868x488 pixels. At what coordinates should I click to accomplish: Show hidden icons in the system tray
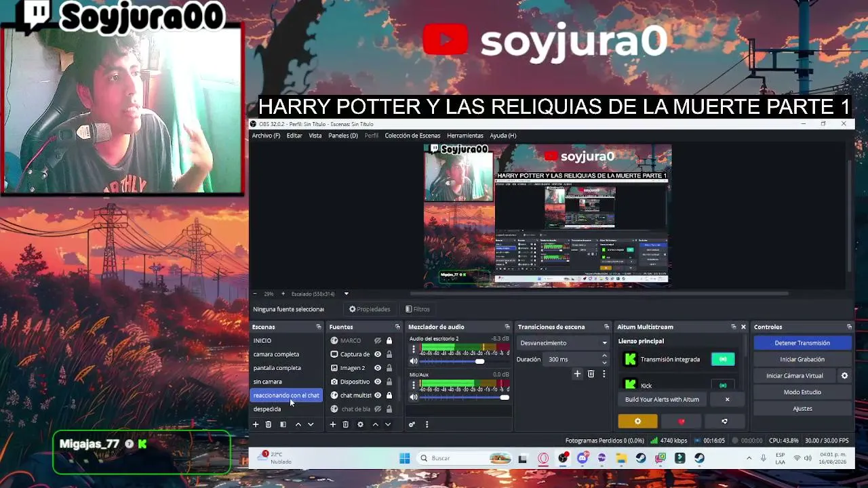click(x=749, y=458)
